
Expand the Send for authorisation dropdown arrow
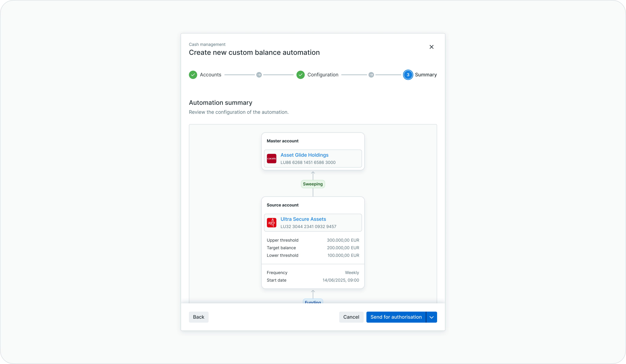click(x=432, y=317)
